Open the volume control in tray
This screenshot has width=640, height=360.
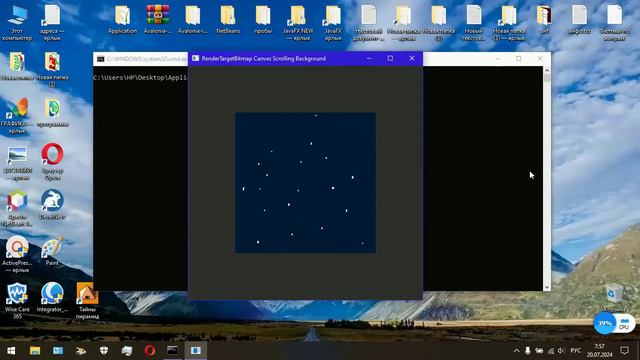point(561,351)
